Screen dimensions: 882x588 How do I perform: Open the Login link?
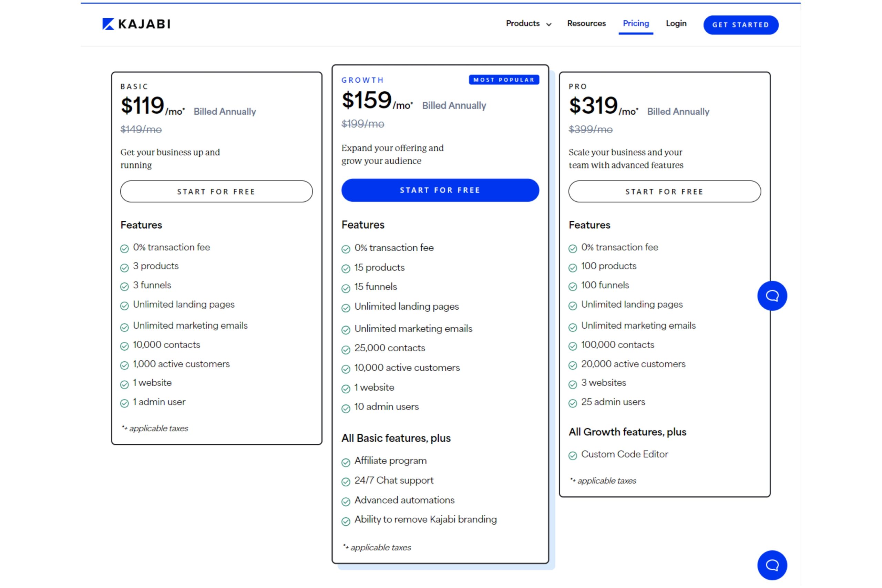676,23
